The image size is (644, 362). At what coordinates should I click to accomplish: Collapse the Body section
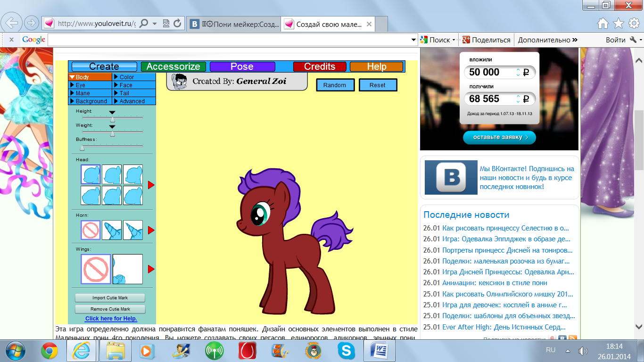coord(90,77)
